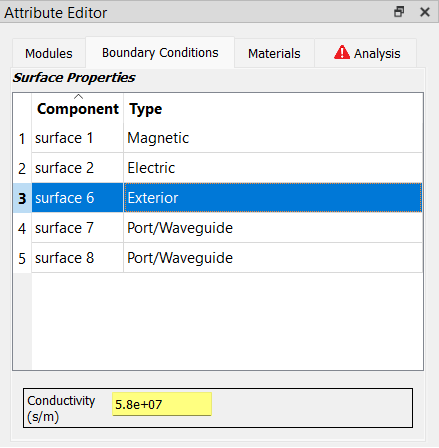The width and height of the screenshot is (439, 448).
Task: Sort by the Component column header
Action: [78, 109]
